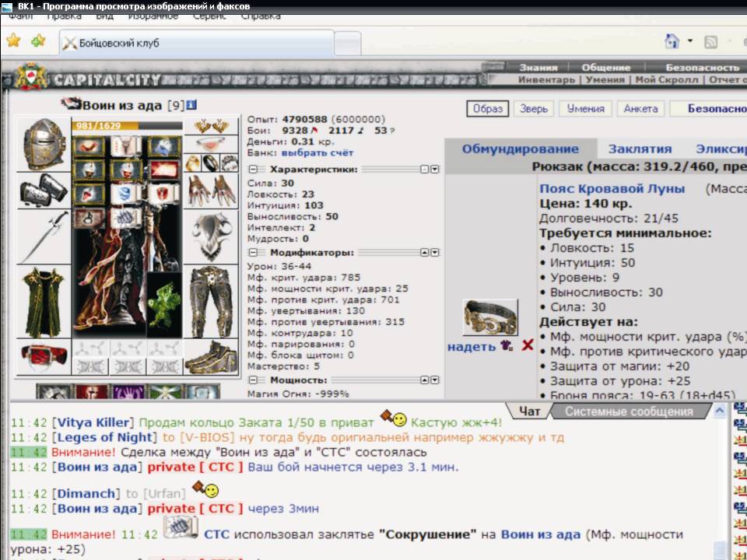The height and width of the screenshot is (560, 747).
Task: Switch to the Обмундирование tab
Action: coord(521,149)
